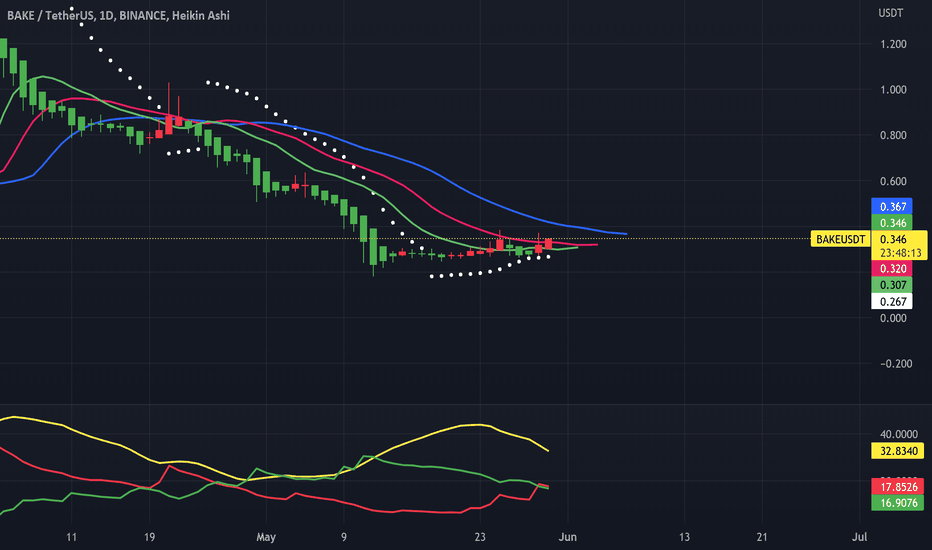
Task: Click the USDT currency label
Action: tap(891, 13)
